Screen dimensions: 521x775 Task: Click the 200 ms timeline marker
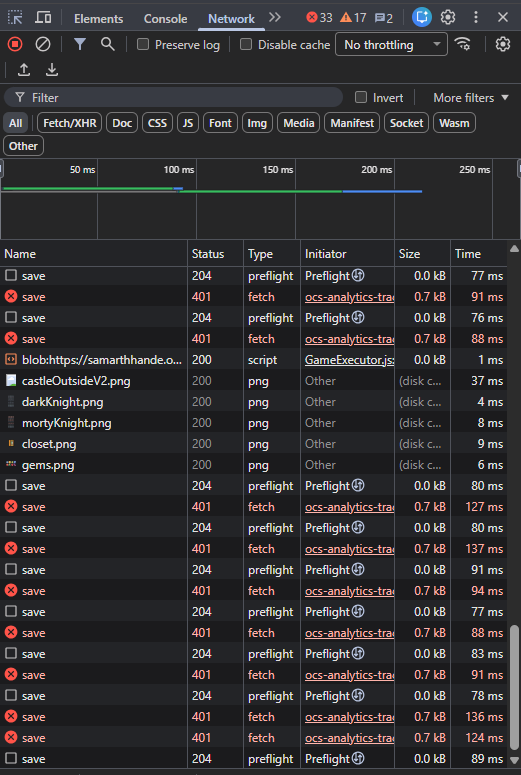[x=377, y=170]
